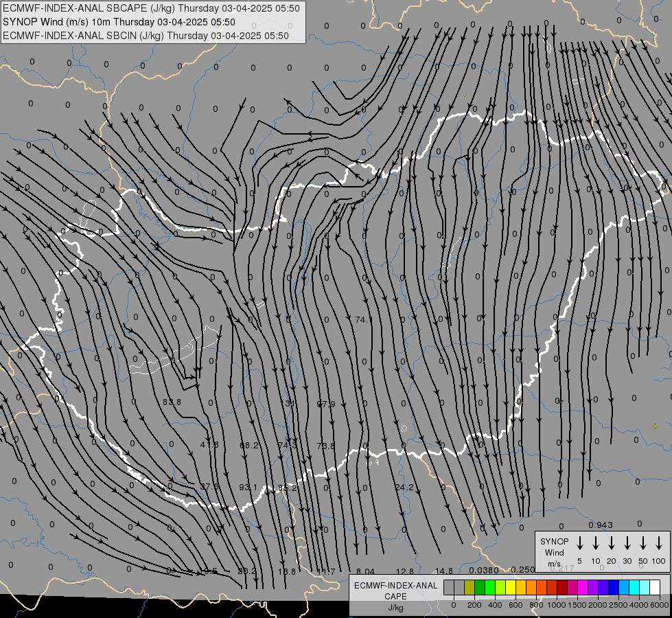Click the 1500 tick label on CAPE scale

577,605
